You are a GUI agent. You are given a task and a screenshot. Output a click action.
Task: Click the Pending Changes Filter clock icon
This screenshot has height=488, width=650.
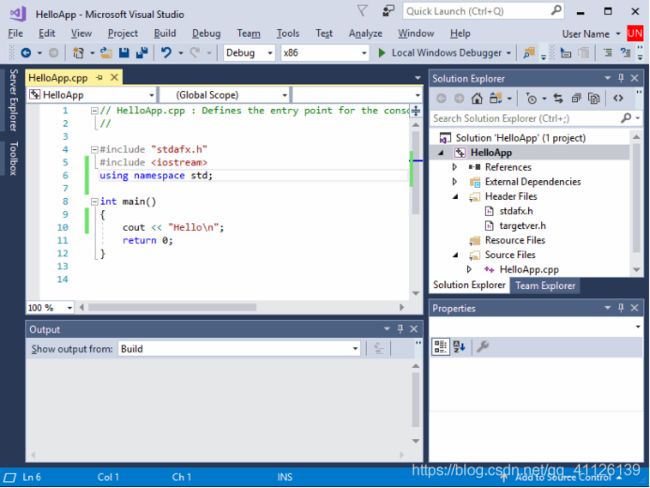coord(531,98)
